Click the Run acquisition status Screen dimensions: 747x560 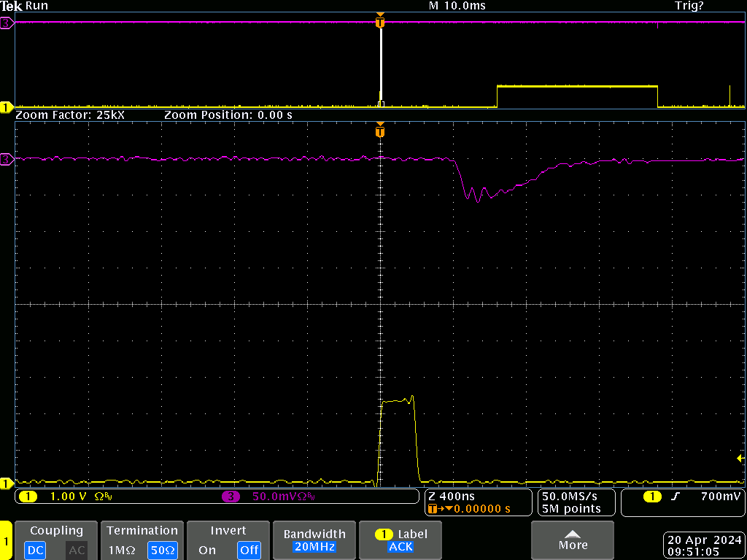click(37, 6)
